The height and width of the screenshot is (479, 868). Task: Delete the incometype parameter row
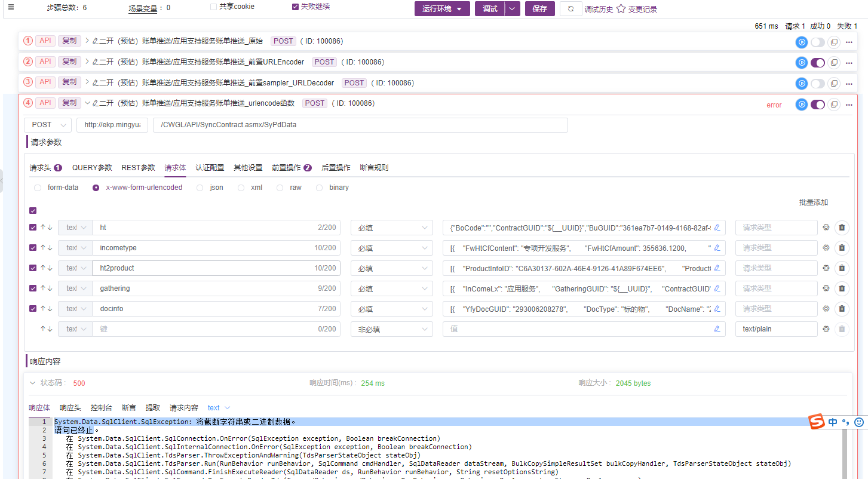[842, 248]
